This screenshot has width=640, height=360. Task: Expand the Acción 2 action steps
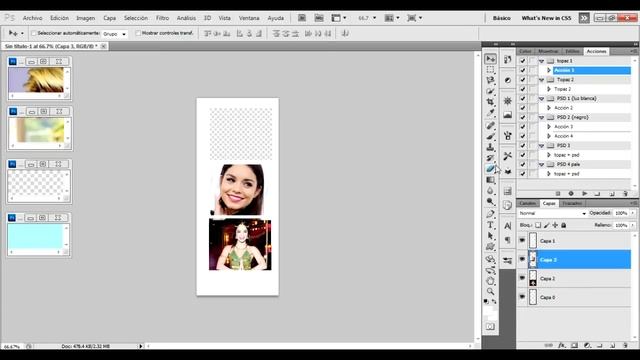click(x=549, y=108)
